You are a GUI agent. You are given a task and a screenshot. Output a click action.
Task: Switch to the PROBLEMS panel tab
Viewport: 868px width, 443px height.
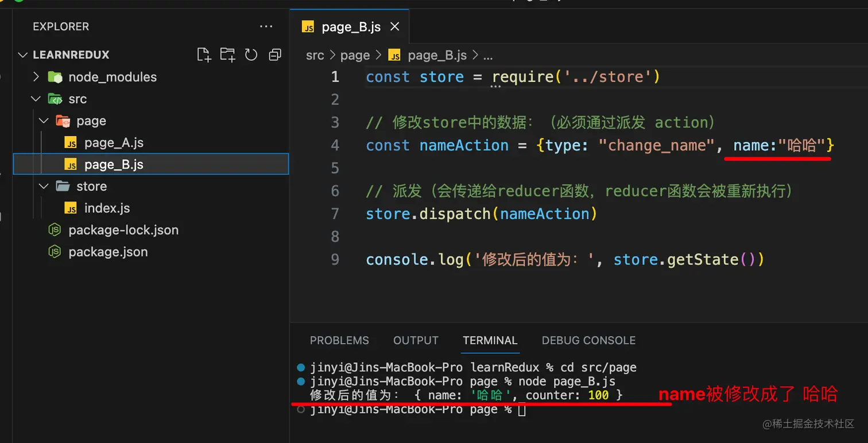pos(339,340)
